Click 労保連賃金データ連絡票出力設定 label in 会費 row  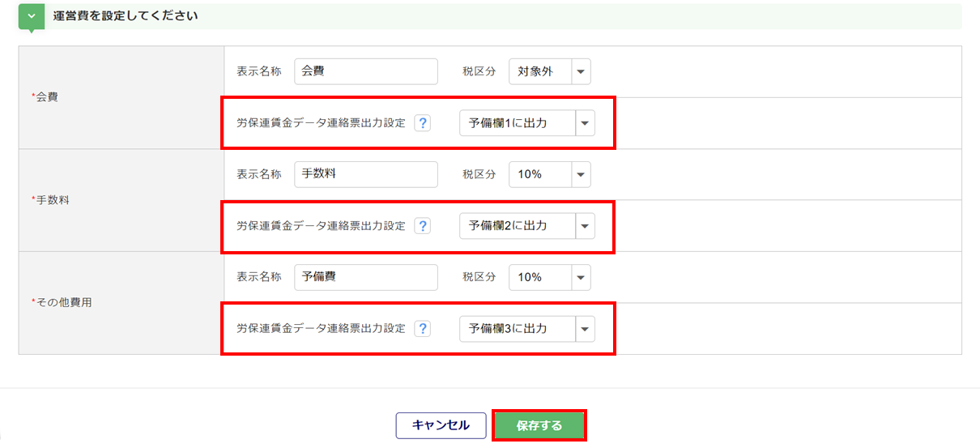coord(321,123)
